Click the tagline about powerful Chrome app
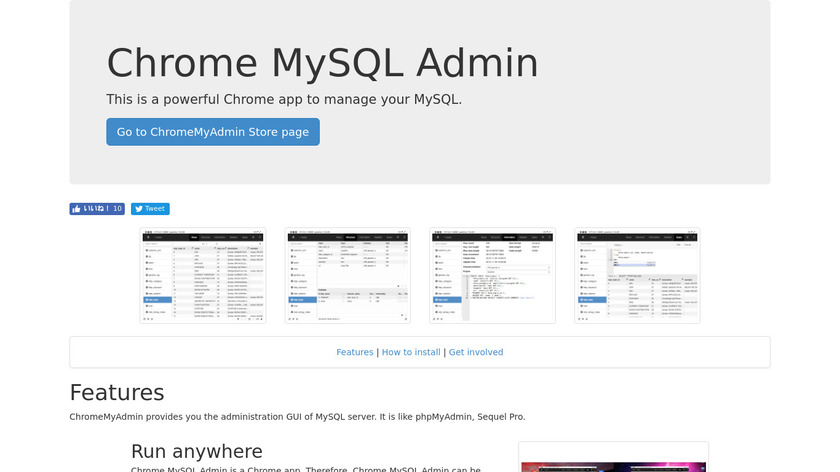 [284, 100]
